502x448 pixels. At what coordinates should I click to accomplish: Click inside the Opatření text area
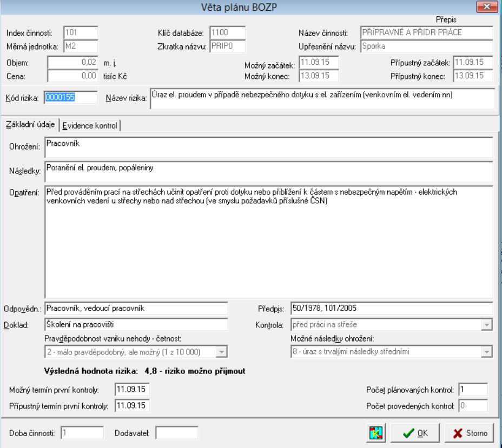(x=269, y=242)
